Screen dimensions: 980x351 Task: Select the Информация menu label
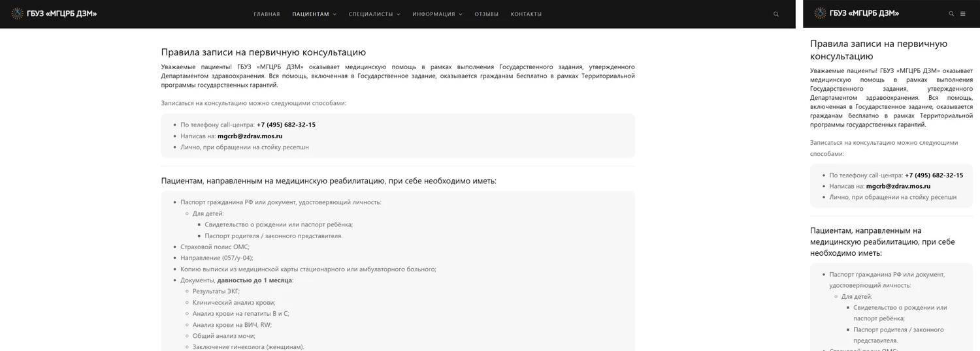point(434,14)
